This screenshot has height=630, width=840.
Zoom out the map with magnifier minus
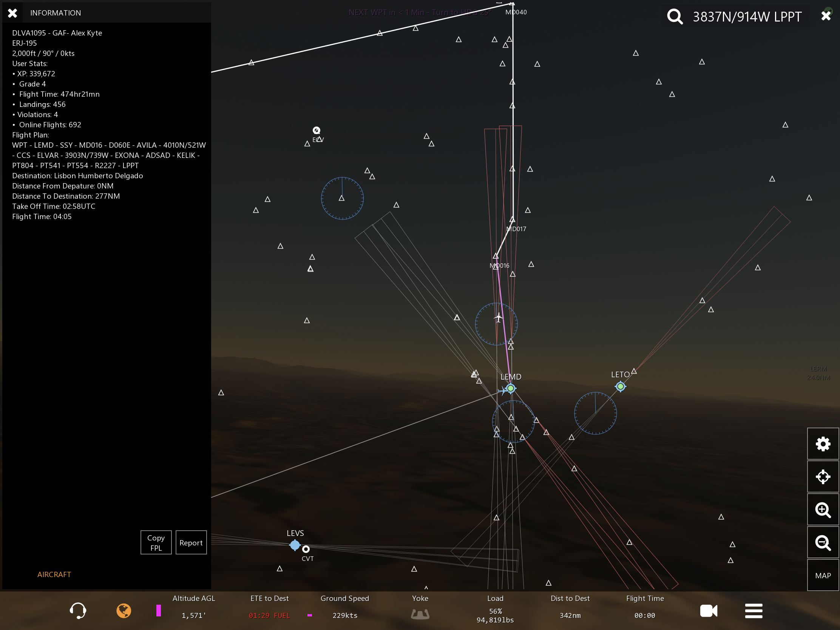click(x=823, y=543)
